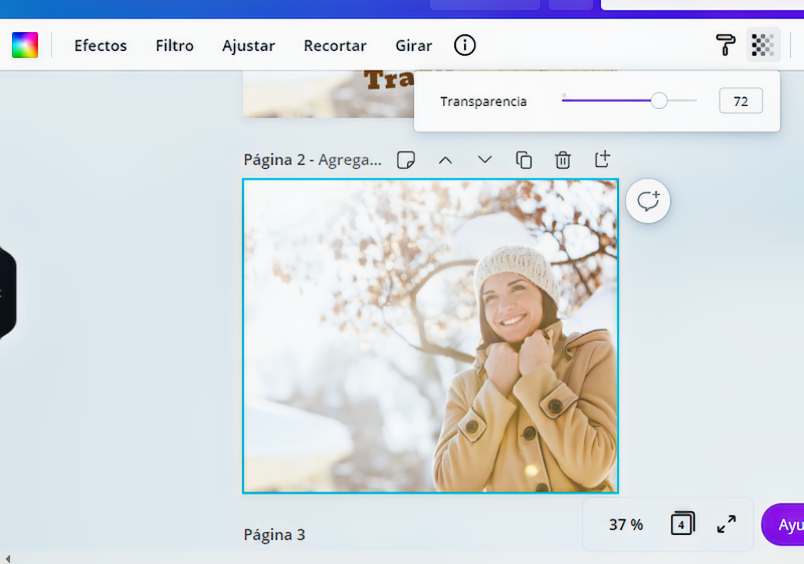Toggle the transparency checkerboard icon
The height and width of the screenshot is (564, 804).
[x=763, y=45]
